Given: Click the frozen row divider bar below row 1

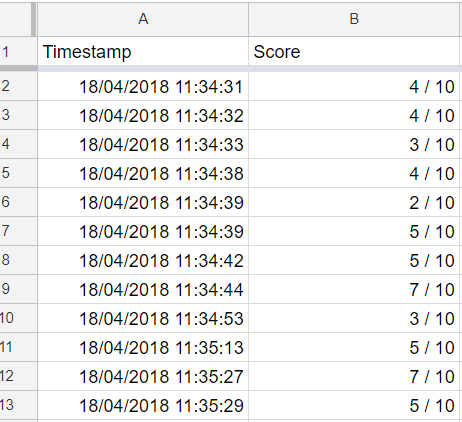Looking at the screenshot, I should tap(231, 69).
